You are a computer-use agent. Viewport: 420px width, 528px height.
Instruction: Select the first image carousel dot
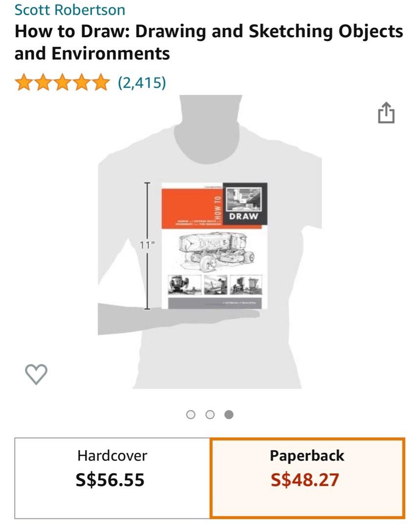[x=191, y=415]
